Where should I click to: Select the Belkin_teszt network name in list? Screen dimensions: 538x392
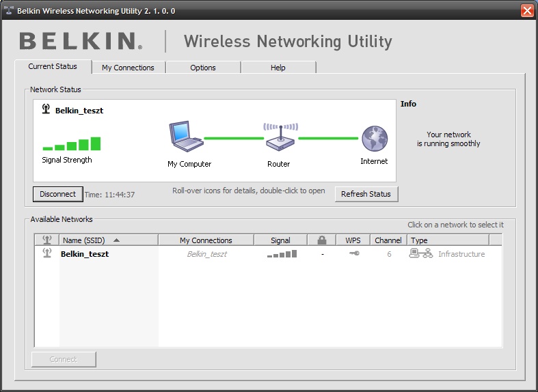pos(85,254)
